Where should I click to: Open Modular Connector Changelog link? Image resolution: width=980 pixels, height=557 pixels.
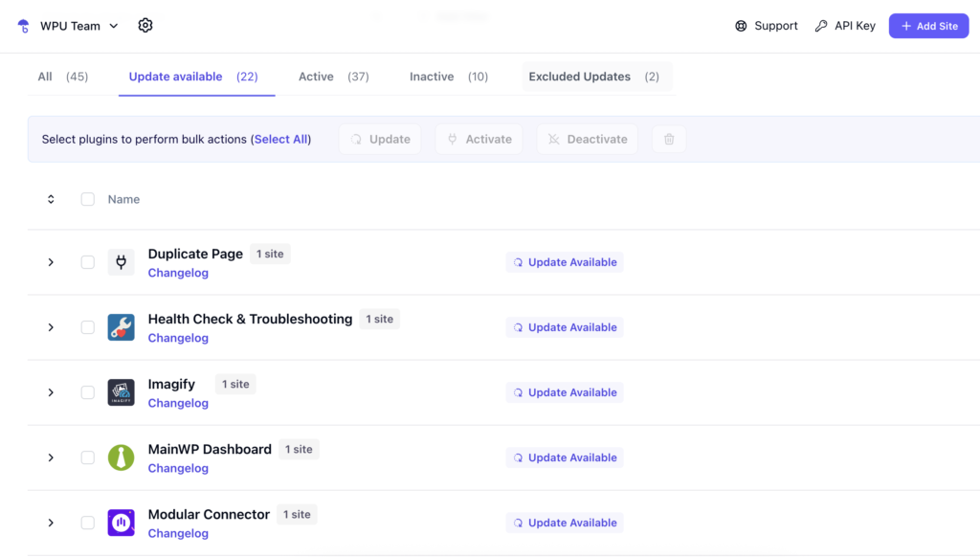pyautogui.click(x=178, y=533)
